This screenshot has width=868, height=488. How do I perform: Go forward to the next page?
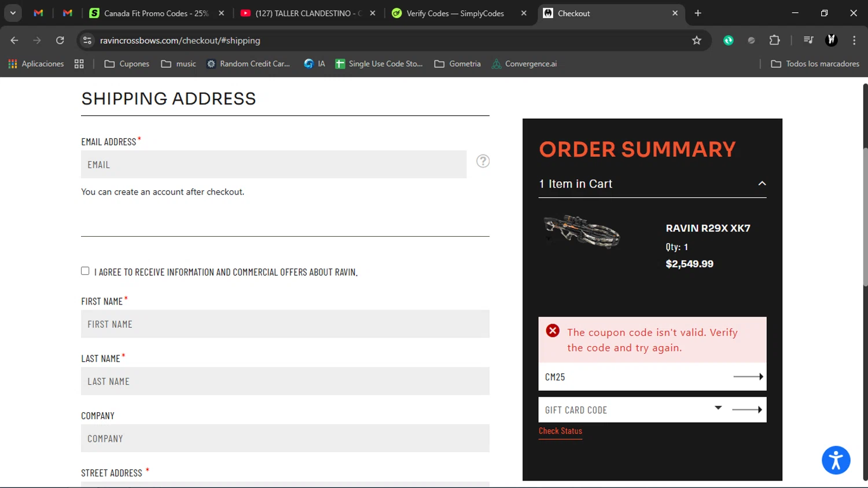37,40
